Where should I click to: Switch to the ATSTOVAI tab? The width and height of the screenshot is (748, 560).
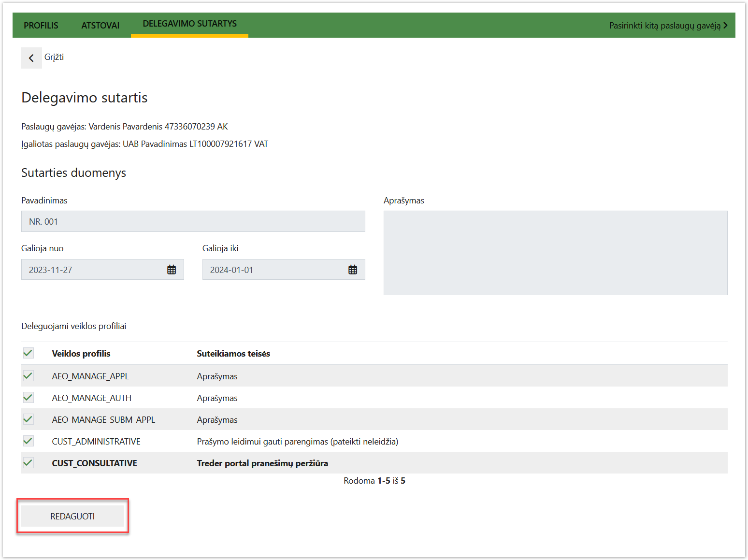pyautogui.click(x=100, y=25)
